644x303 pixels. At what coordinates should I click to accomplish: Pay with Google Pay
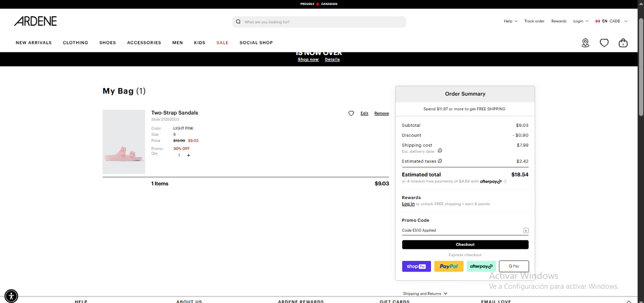pyautogui.click(x=514, y=266)
